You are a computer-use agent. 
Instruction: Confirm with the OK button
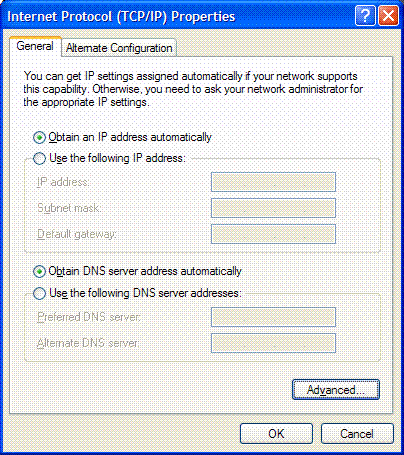click(276, 434)
